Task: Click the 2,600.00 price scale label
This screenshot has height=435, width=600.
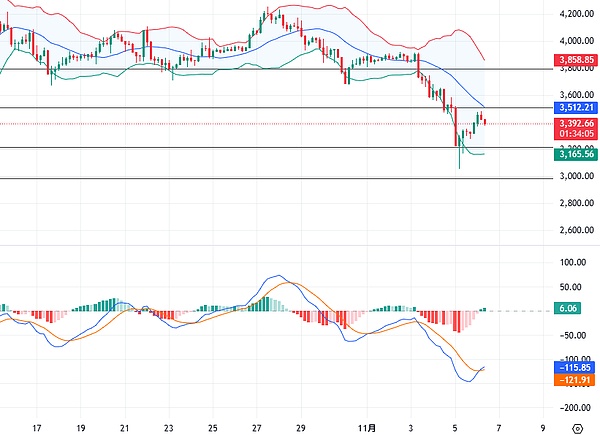Action: click(574, 230)
